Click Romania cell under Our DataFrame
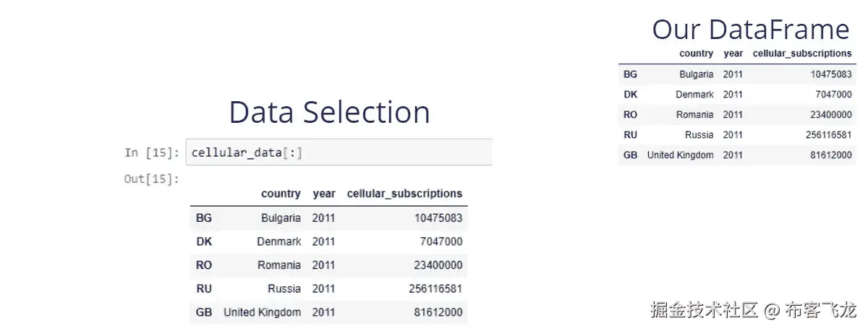 point(694,115)
